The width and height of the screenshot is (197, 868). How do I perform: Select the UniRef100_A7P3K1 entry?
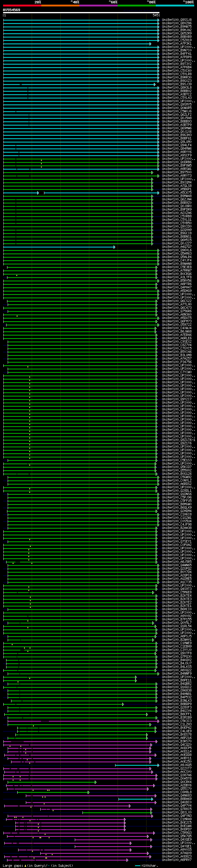(177, 43)
